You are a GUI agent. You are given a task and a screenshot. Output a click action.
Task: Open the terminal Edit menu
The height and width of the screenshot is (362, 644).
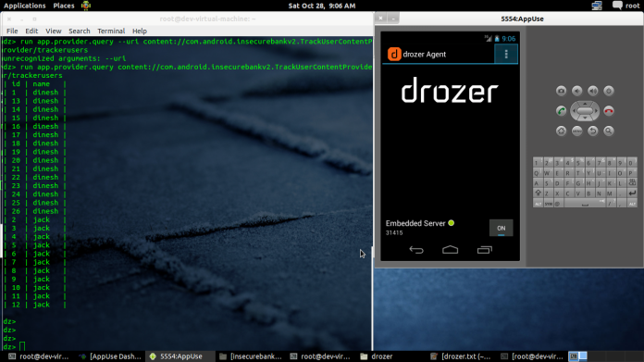point(31,31)
